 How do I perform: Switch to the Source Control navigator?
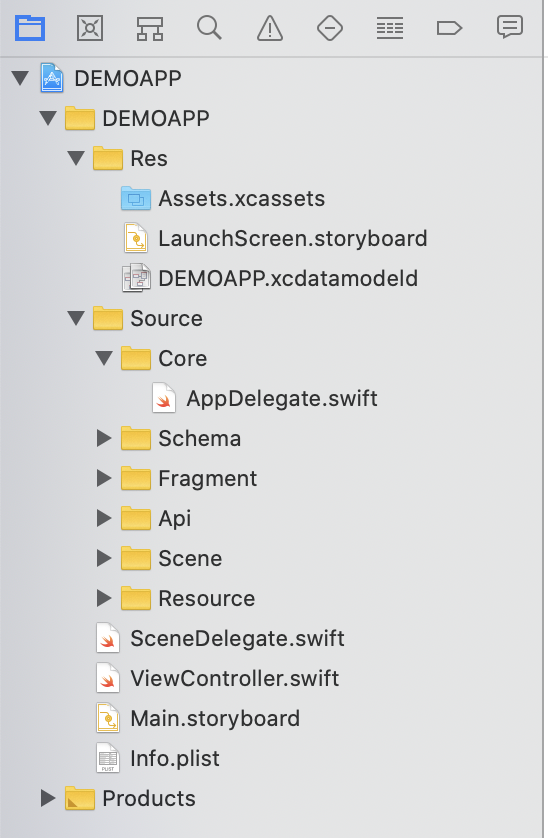(x=90, y=28)
